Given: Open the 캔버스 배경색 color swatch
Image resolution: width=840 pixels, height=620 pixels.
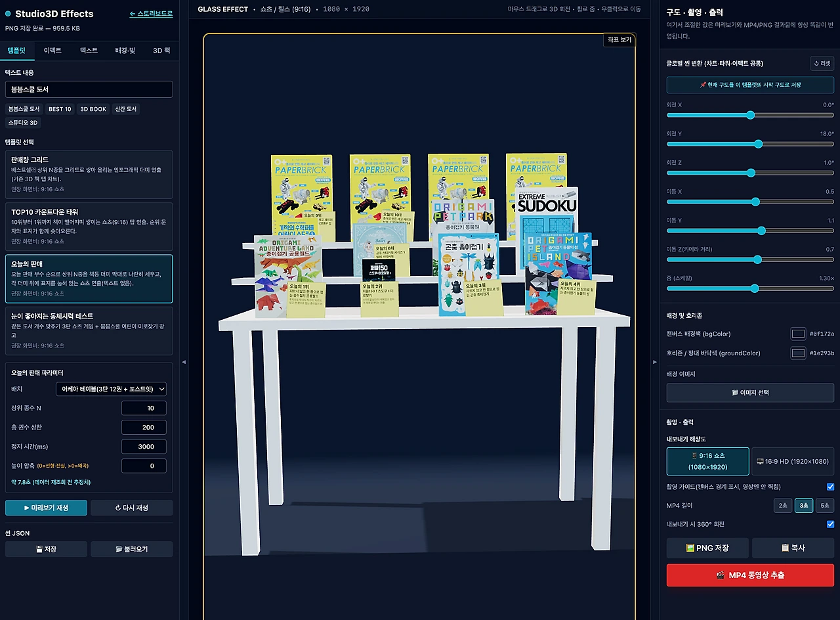Looking at the screenshot, I should [798, 334].
